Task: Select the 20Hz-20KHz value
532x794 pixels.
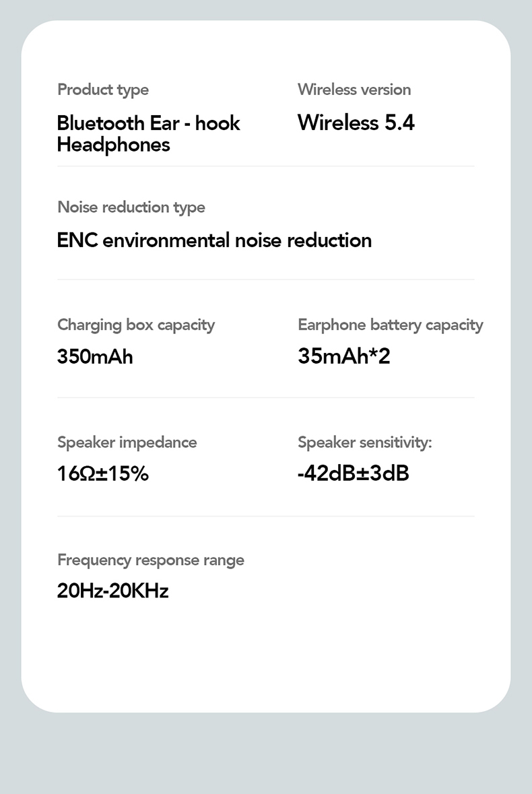Action: click(112, 591)
